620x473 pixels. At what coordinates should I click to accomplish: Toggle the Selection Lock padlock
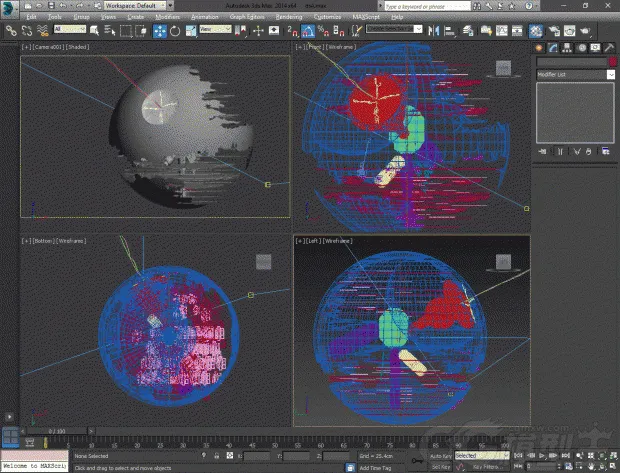click(217, 456)
